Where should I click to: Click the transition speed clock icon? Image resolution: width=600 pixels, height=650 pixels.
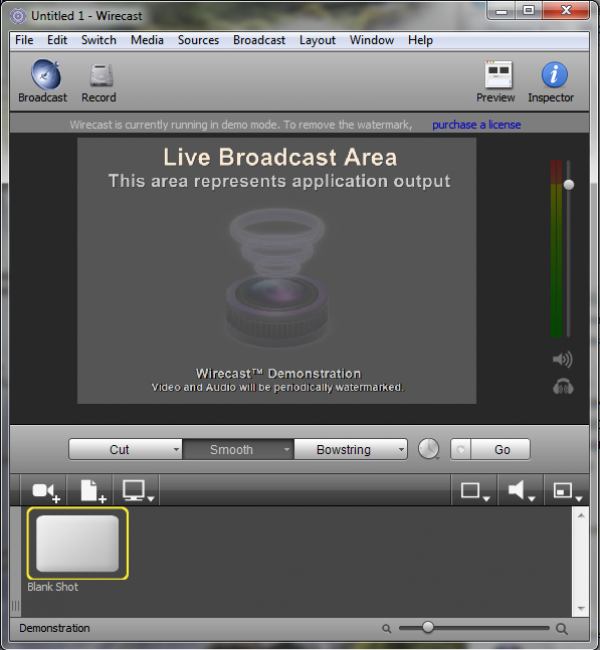(429, 449)
